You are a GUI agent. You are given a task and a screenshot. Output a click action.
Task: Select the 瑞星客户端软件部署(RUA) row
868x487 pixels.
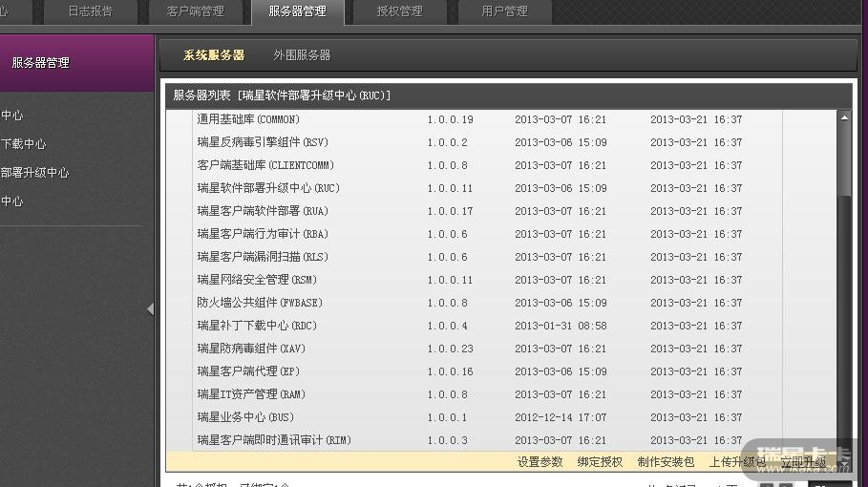487,211
